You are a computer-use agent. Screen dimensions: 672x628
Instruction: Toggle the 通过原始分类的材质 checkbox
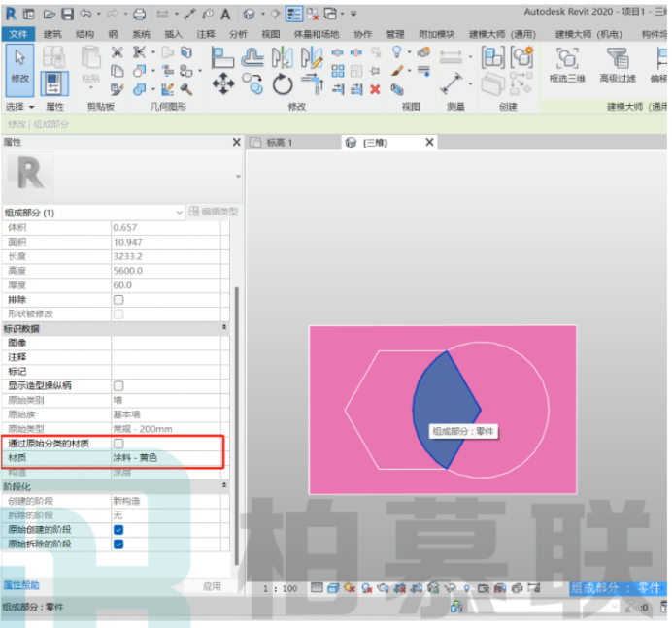coord(118,444)
